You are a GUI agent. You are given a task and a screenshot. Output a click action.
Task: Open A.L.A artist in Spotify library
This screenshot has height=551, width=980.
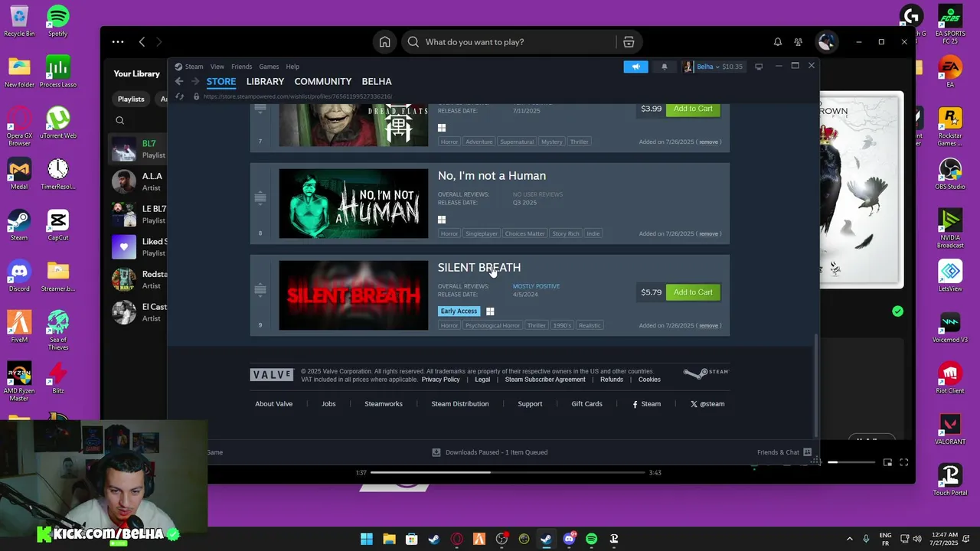pyautogui.click(x=139, y=181)
